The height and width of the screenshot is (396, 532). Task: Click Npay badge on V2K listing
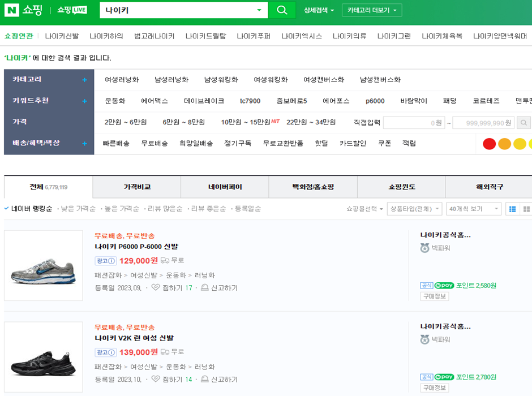click(x=444, y=377)
